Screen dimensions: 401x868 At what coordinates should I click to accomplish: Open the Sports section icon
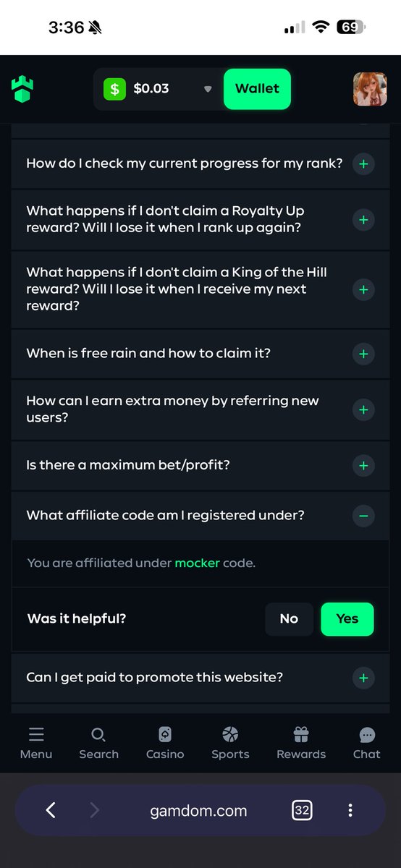click(x=230, y=736)
